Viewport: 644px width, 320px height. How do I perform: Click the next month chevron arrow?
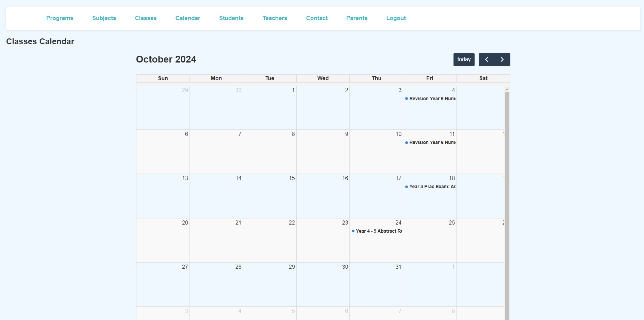[502, 59]
